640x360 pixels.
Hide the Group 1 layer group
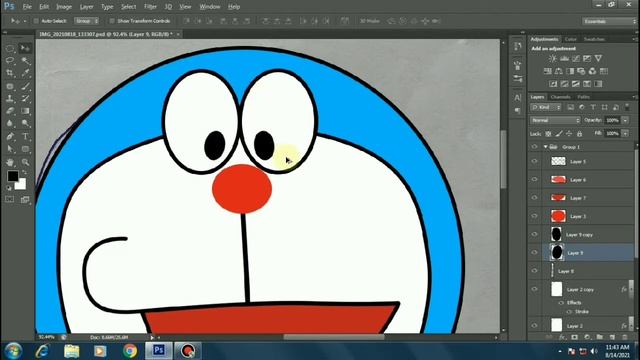[x=534, y=147]
